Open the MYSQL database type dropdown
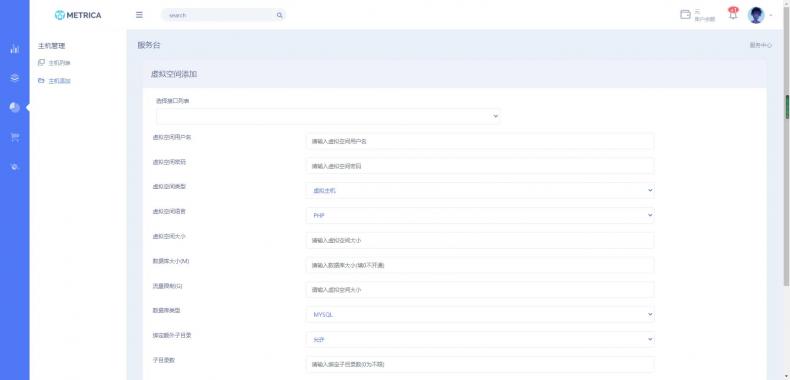 point(480,314)
